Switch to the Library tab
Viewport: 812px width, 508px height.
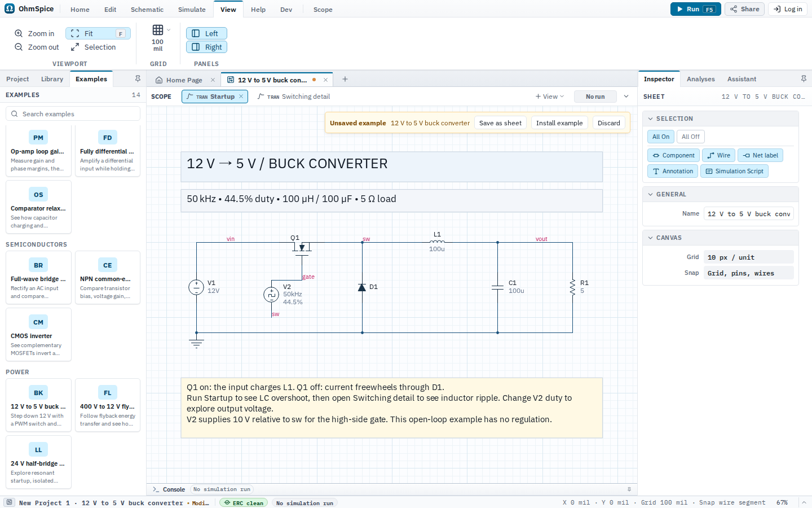pyautogui.click(x=52, y=79)
